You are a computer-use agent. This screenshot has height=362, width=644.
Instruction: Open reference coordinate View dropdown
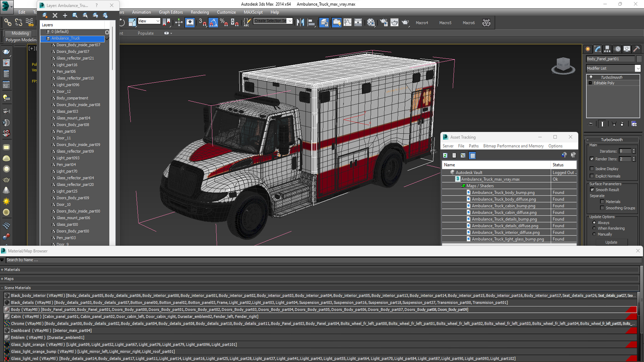click(149, 21)
